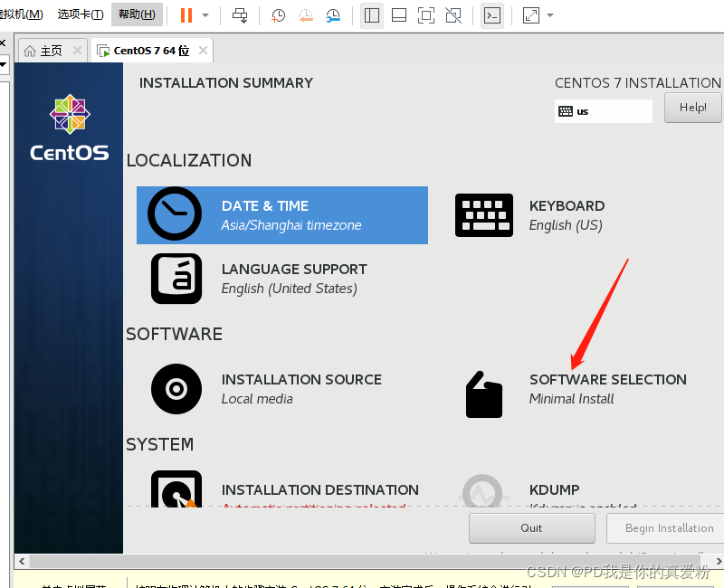The image size is (724, 588).
Task: Enable Unity mode in toolbar
Action: point(453,15)
